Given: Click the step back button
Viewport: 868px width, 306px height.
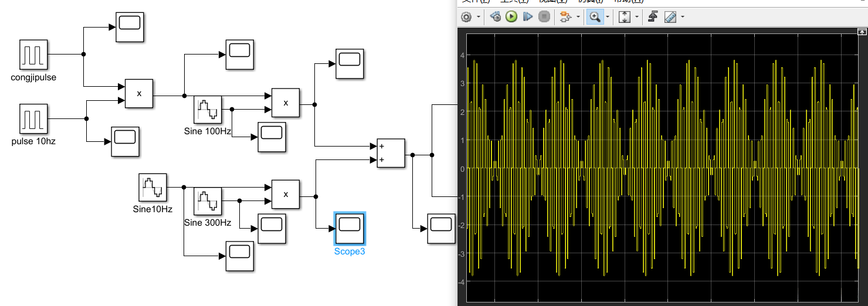Looking at the screenshot, I should click(x=496, y=17).
